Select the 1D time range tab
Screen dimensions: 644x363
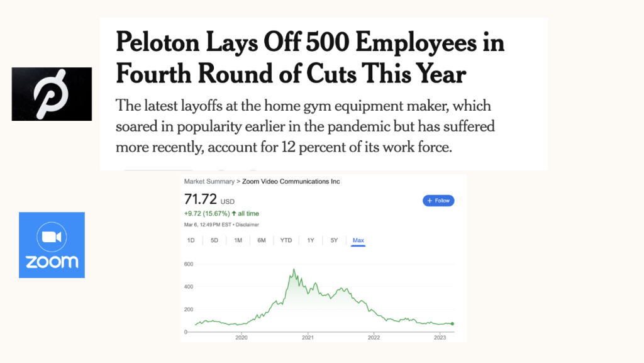click(191, 240)
